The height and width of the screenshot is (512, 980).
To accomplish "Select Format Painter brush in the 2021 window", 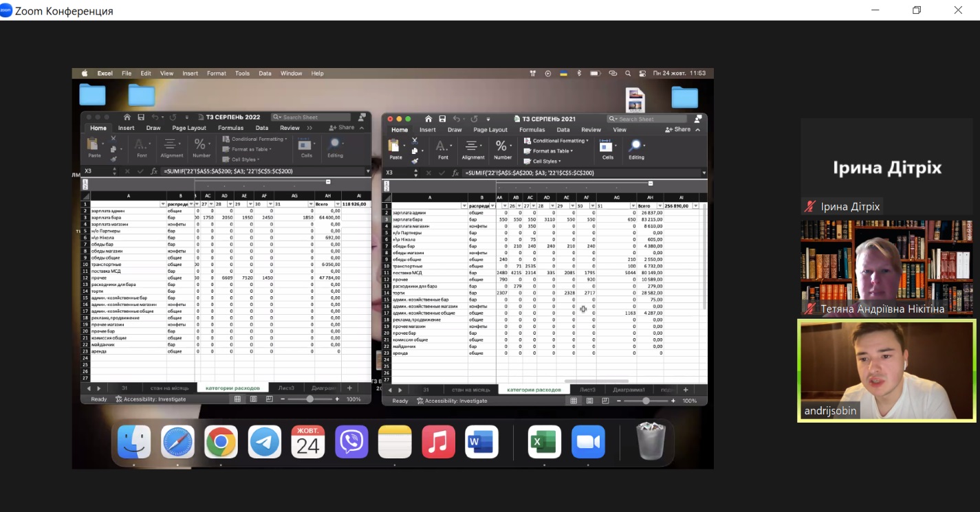I will click(414, 160).
